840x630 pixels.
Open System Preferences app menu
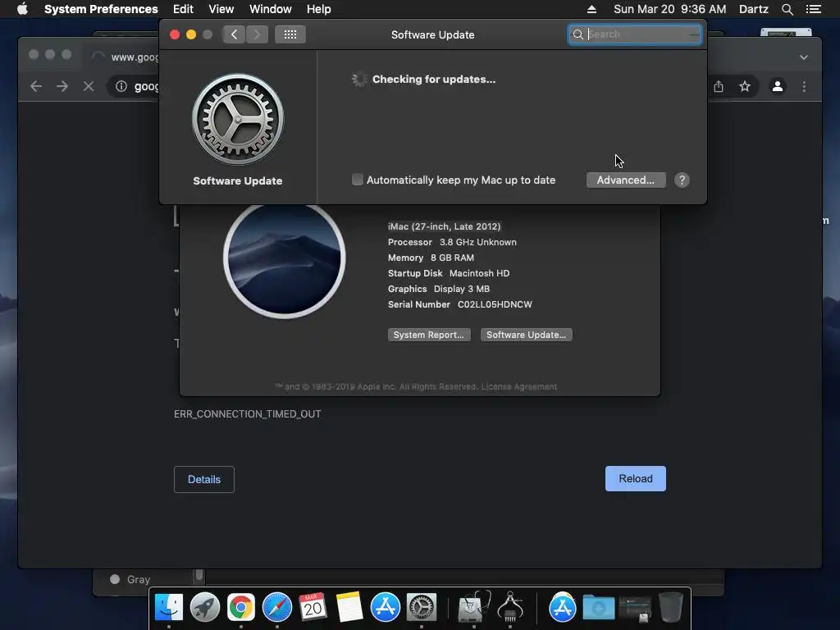pos(101,9)
